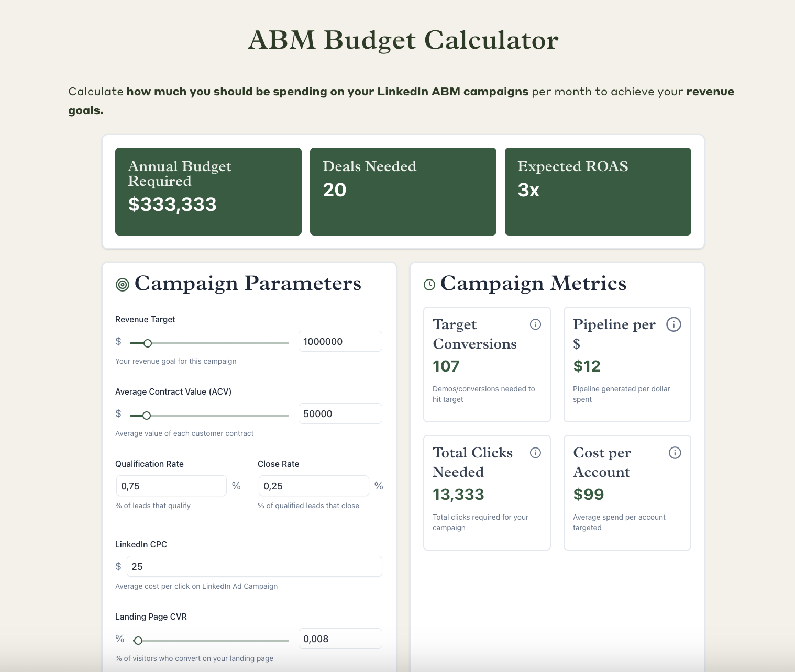
Task: Click the Landing Page CVR slider handle
Action: pos(138,641)
